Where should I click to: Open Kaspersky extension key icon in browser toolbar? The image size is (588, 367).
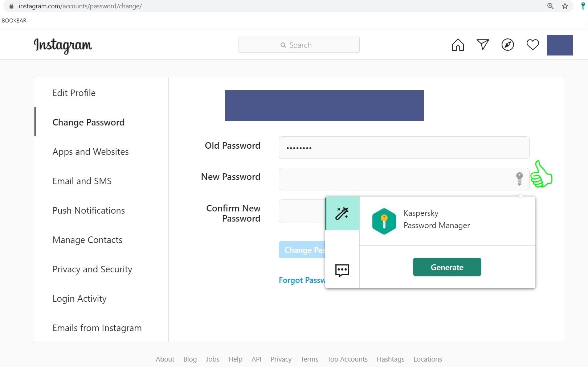click(583, 6)
